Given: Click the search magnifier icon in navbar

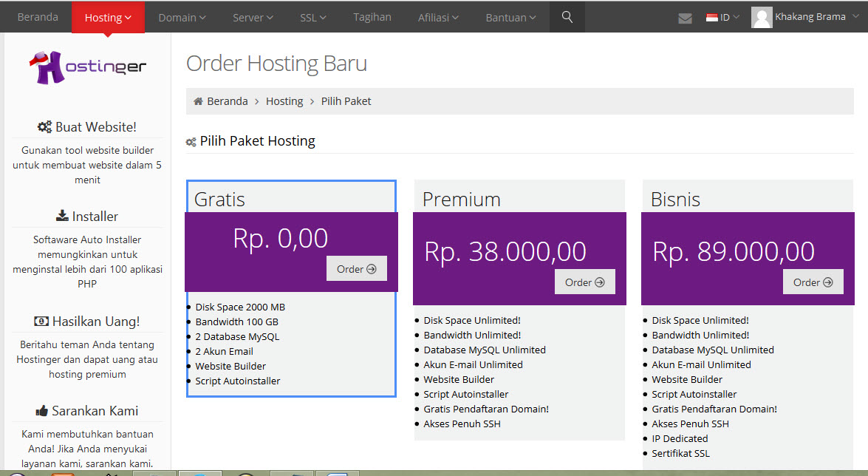Looking at the screenshot, I should tap(567, 17).
